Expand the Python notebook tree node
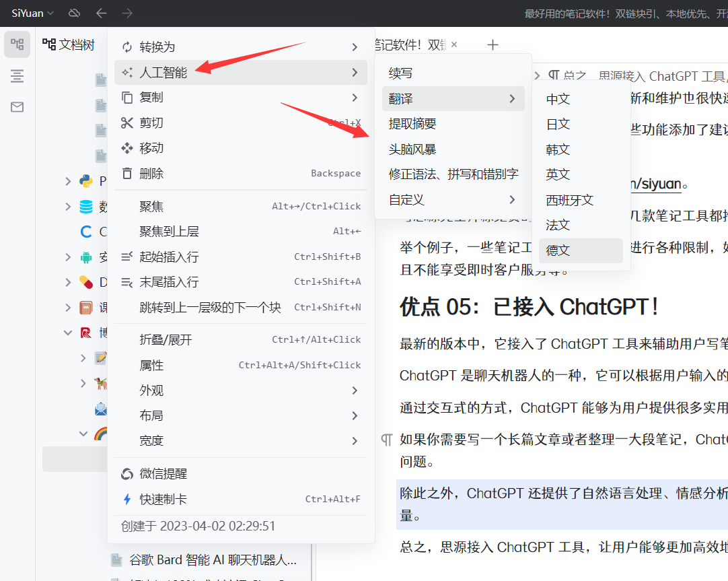The width and height of the screenshot is (728, 581). click(68, 181)
